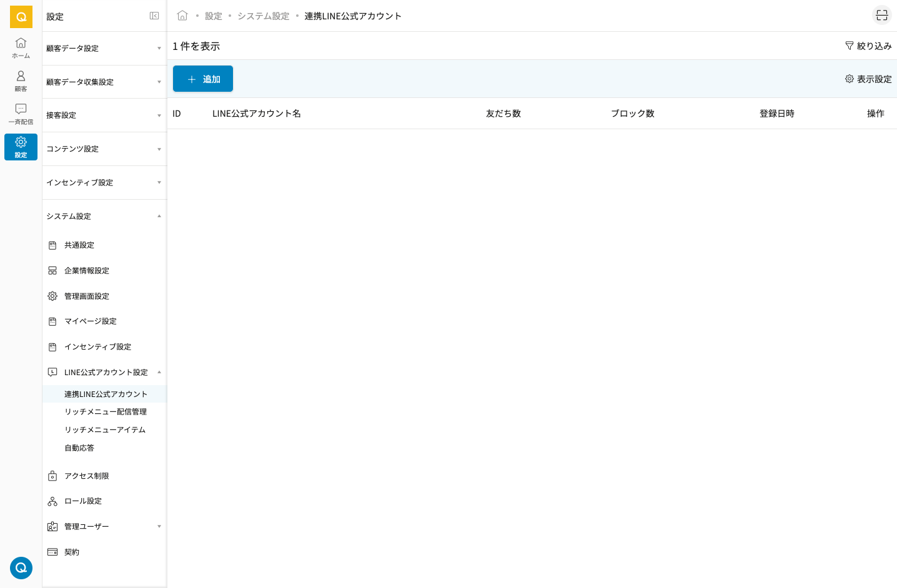Screen dimensions: 897x588
Task: Click the Home icon in left rail
Action: click(21, 47)
